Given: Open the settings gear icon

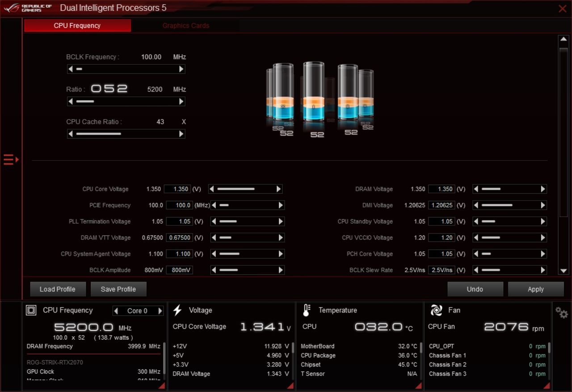Looking at the screenshot, I should (562, 313).
